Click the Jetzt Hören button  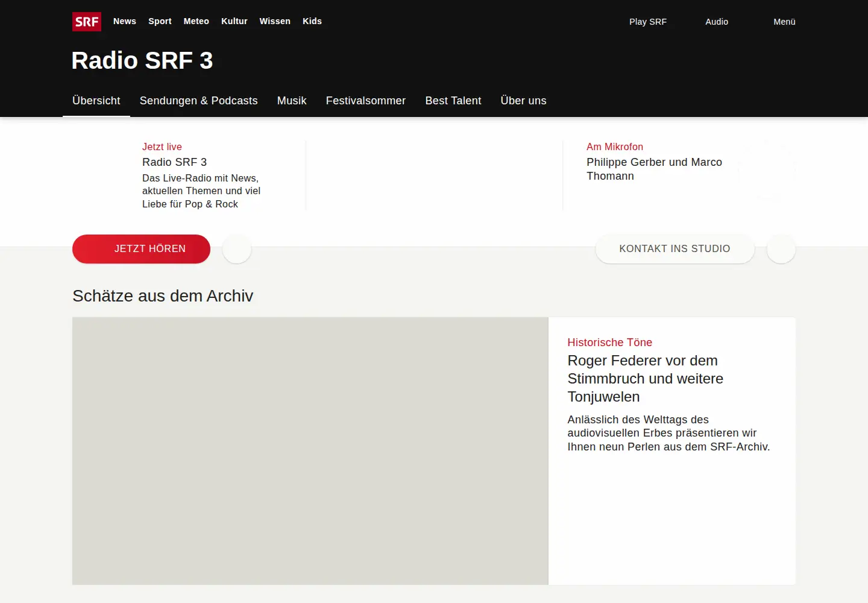[141, 249]
